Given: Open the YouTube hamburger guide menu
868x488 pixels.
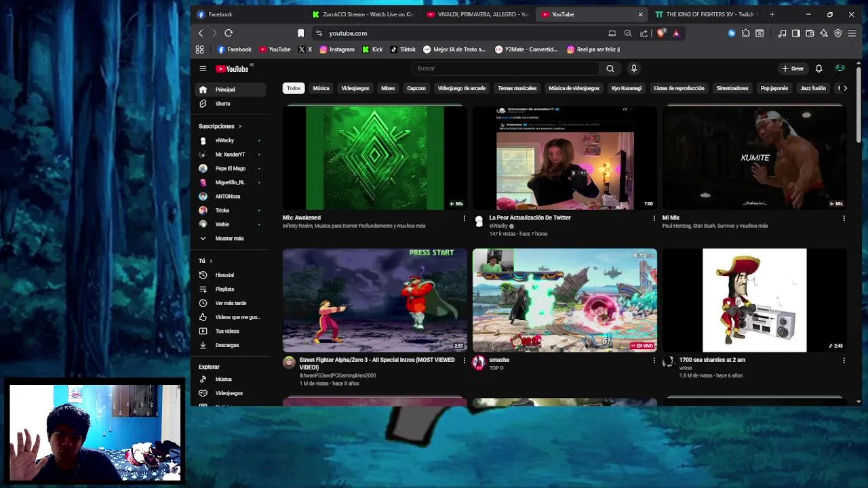Looking at the screenshot, I should point(203,68).
